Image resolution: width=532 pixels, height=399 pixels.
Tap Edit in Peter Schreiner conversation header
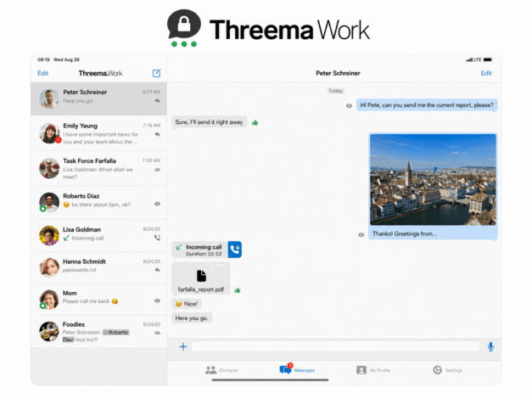(x=486, y=73)
